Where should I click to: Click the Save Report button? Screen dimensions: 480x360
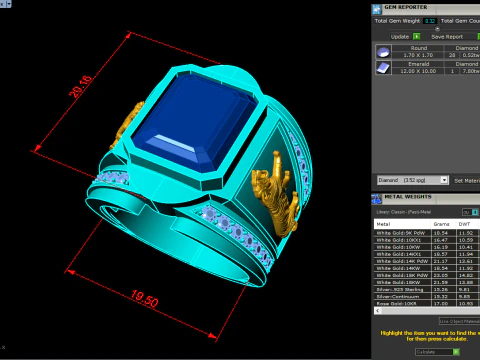[447, 37]
